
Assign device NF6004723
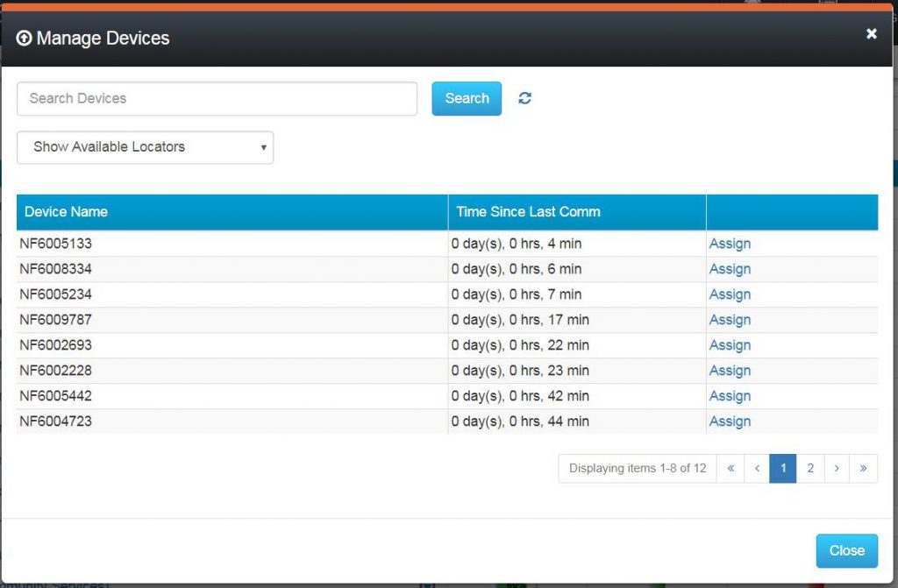point(730,422)
